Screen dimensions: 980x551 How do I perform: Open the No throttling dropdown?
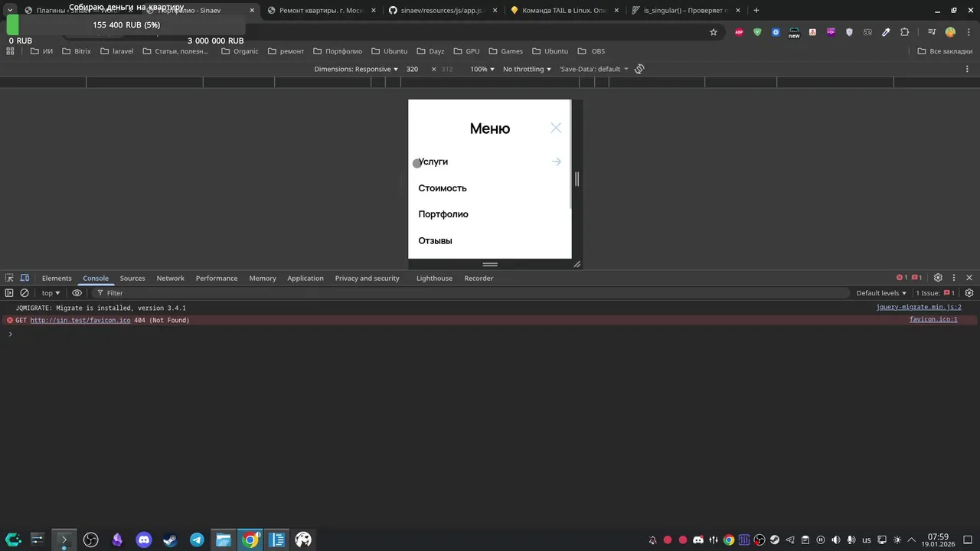tap(527, 69)
